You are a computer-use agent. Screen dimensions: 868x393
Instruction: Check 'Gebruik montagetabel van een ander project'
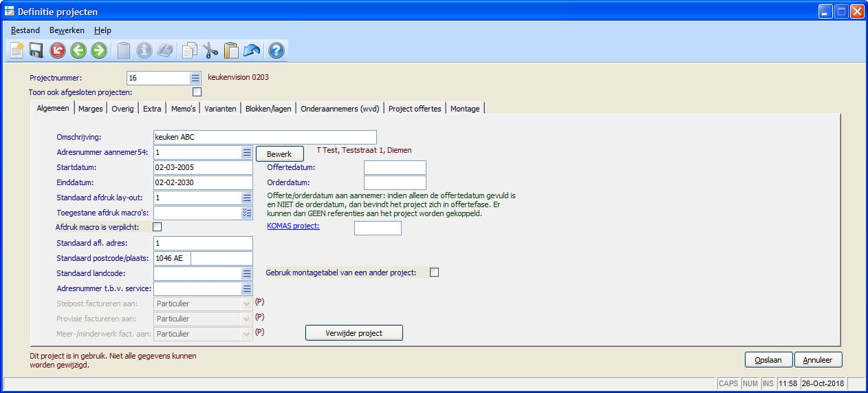(434, 273)
